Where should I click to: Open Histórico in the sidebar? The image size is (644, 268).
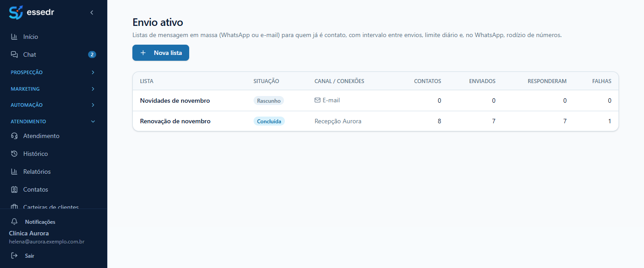[x=54, y=154]
